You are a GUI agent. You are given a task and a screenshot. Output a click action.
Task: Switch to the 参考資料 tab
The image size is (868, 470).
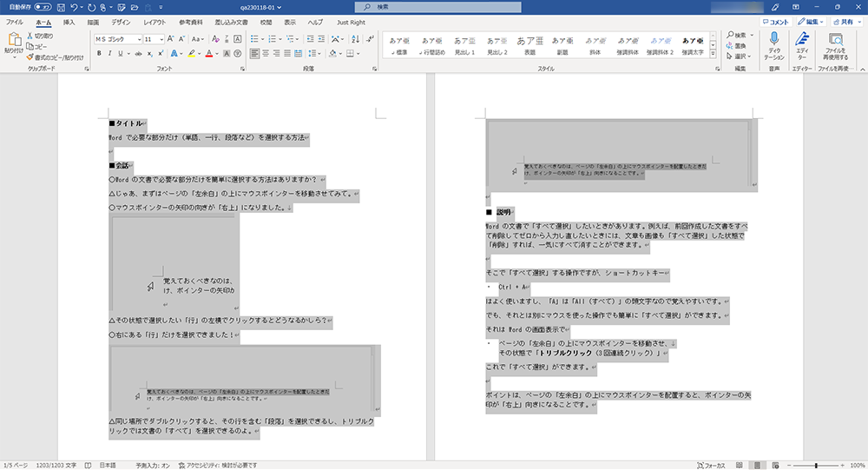click(x=190, y=23)
